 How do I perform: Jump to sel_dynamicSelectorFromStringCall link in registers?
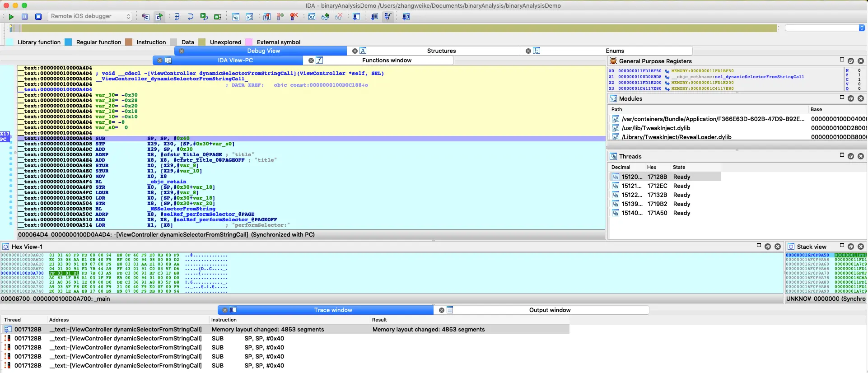coord(759,77)
